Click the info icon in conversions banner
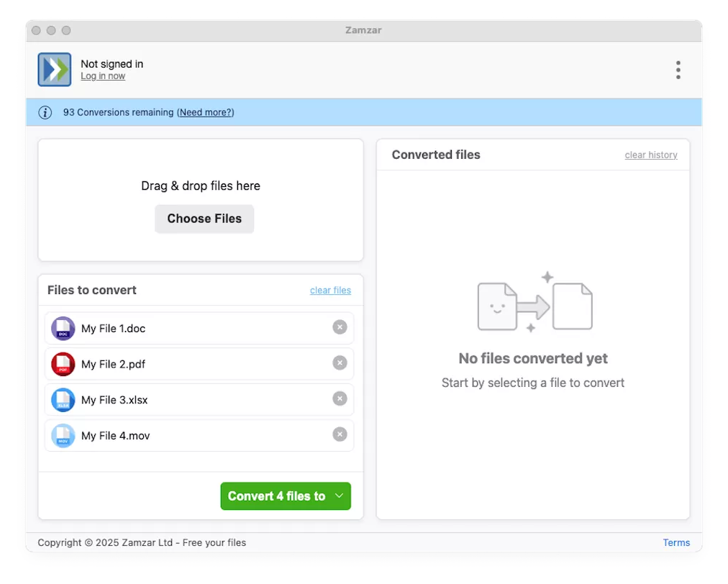The image size is (728, 584). (x=45, y=112)
